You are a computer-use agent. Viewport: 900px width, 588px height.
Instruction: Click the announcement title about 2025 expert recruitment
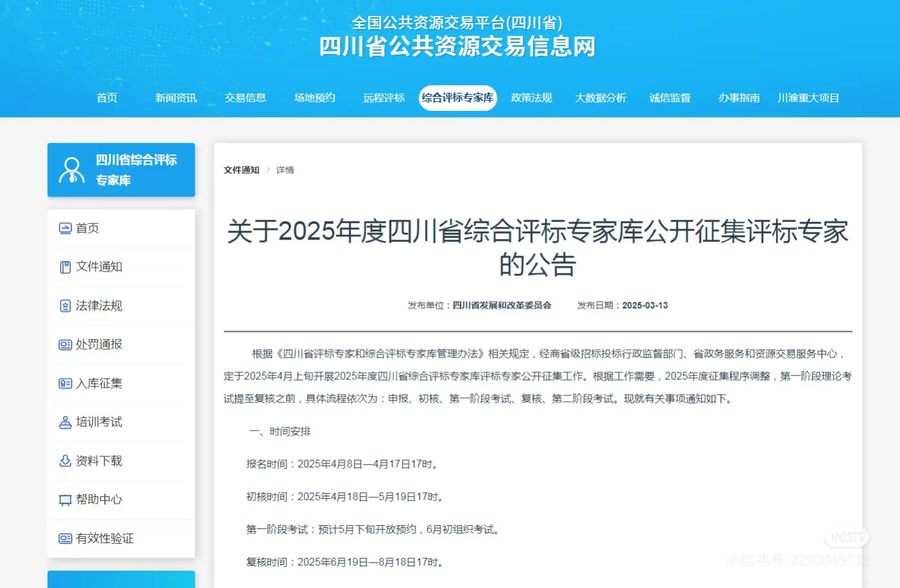(x=537, y=247)
